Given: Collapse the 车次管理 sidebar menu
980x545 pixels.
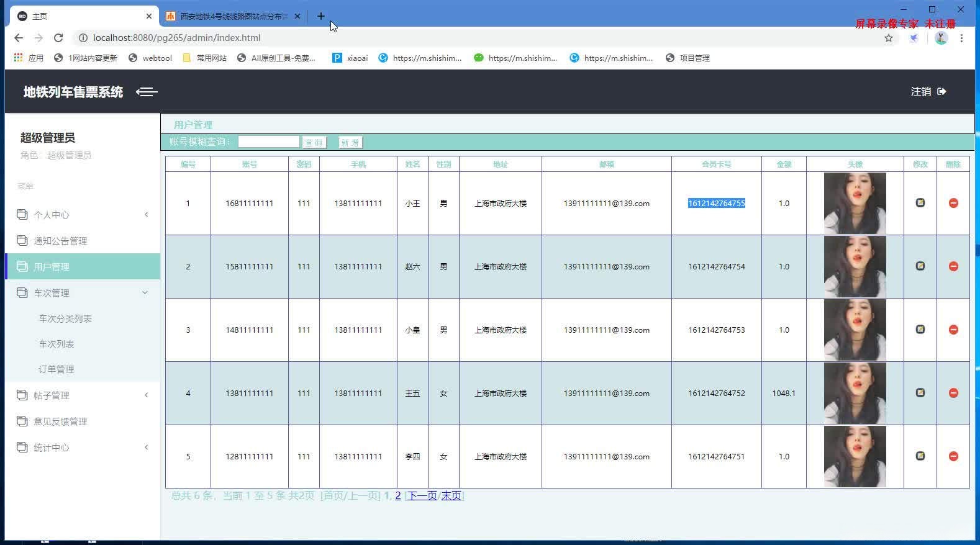Looking at the screenshot, I should [x=83, y=293].
